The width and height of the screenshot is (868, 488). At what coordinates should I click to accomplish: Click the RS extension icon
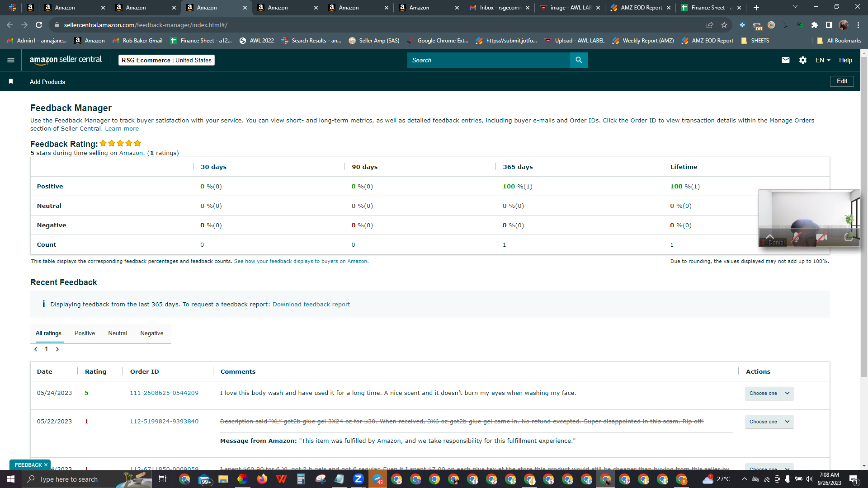(x=800, y=25)
